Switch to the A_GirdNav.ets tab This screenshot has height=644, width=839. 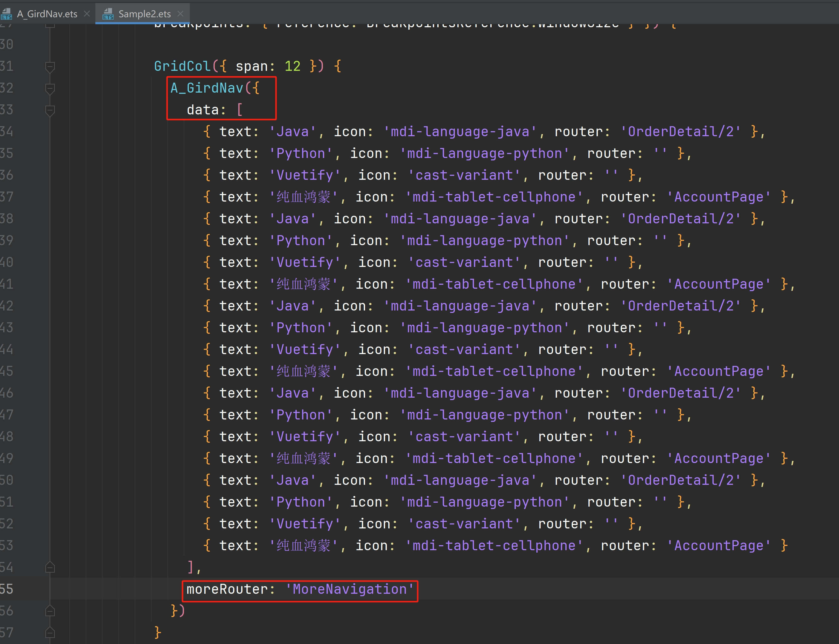(x=47, y=14)
